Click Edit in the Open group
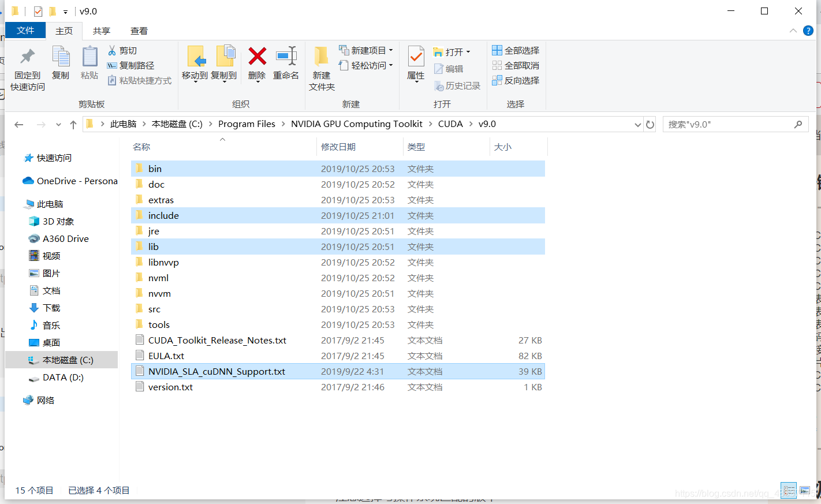 click(449, 69)
